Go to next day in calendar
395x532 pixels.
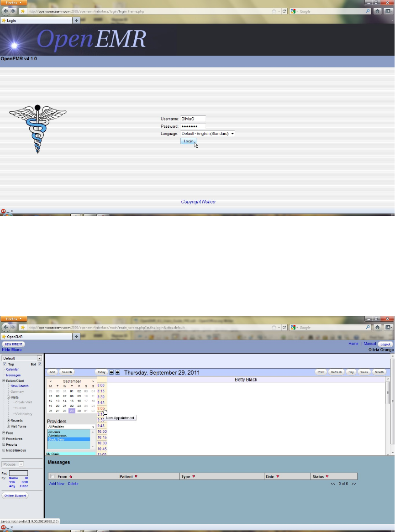tap(117, 372)
